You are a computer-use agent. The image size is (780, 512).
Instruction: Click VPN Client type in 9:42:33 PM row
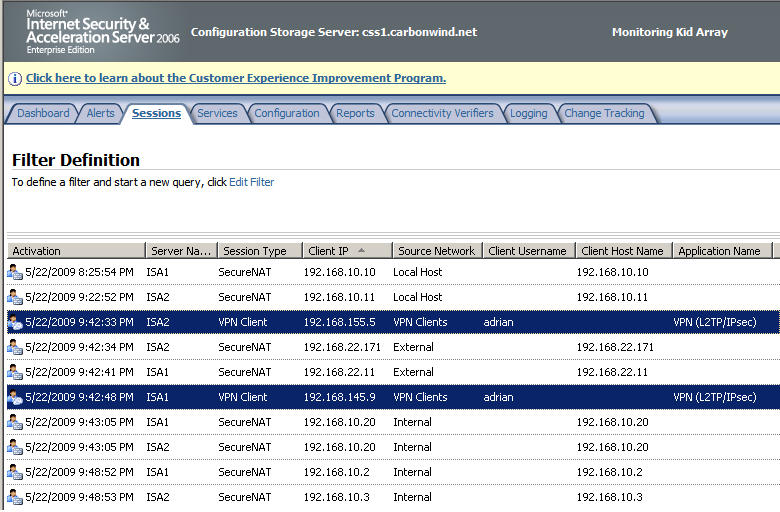243,322
